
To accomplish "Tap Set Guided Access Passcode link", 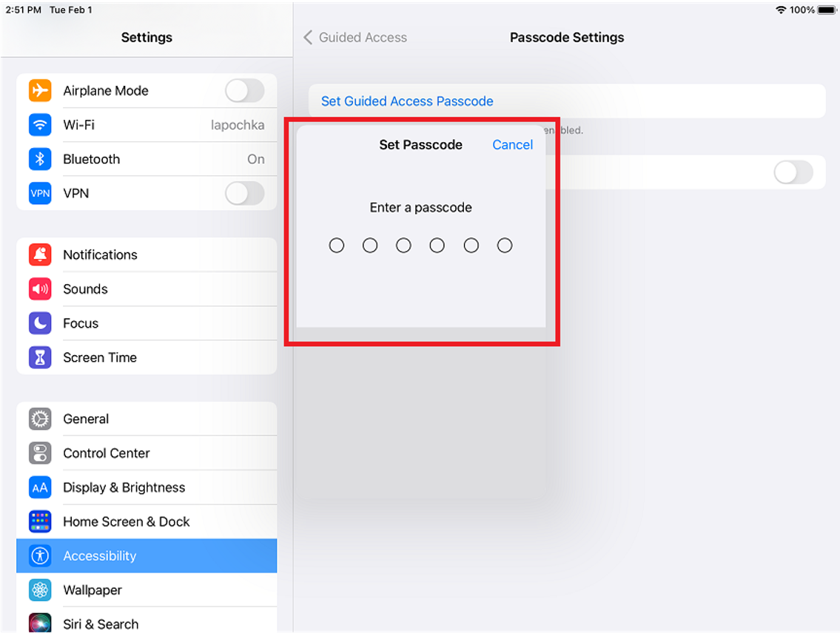I will 407,101.
